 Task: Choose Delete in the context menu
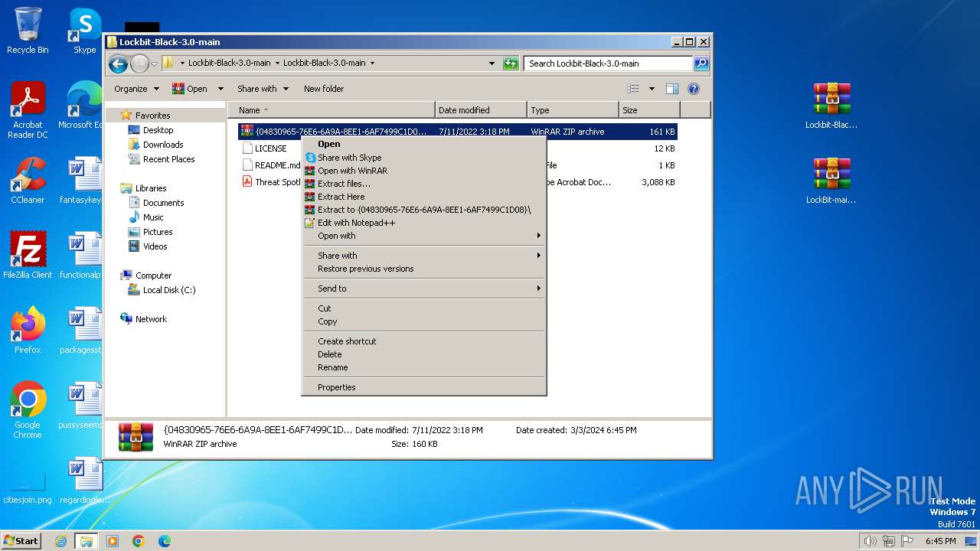[424, 354]
